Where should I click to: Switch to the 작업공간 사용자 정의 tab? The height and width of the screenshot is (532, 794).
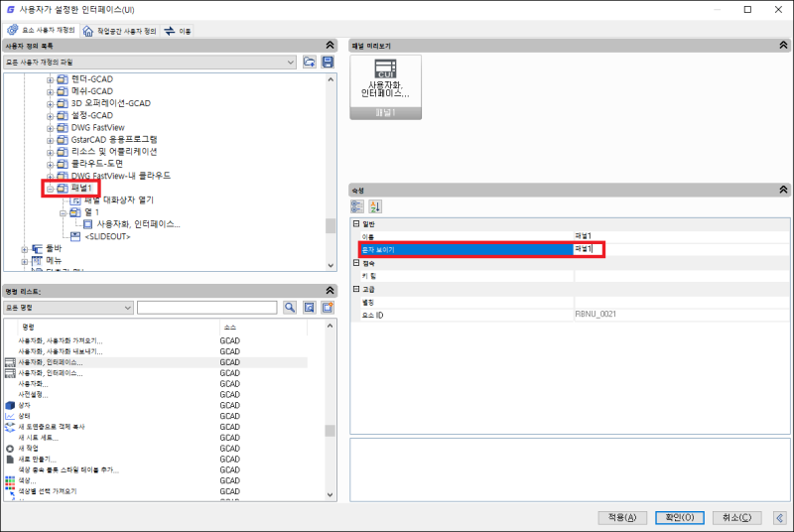[119, 31]
